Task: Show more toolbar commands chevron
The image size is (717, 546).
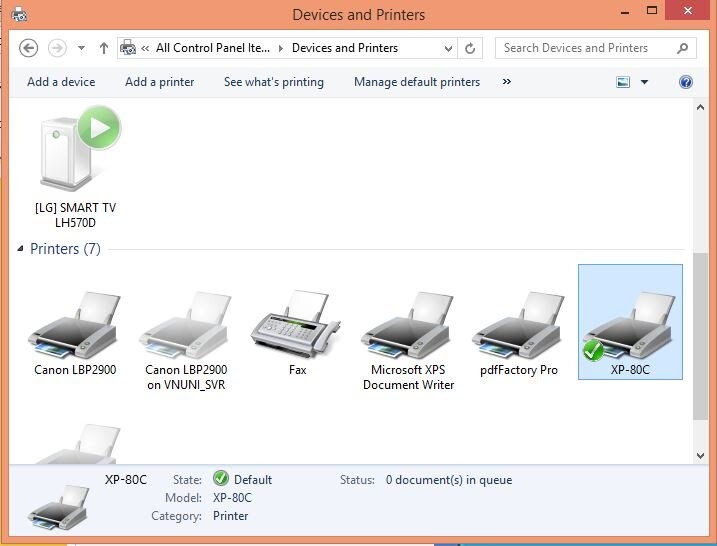Action: pos(507,82)
